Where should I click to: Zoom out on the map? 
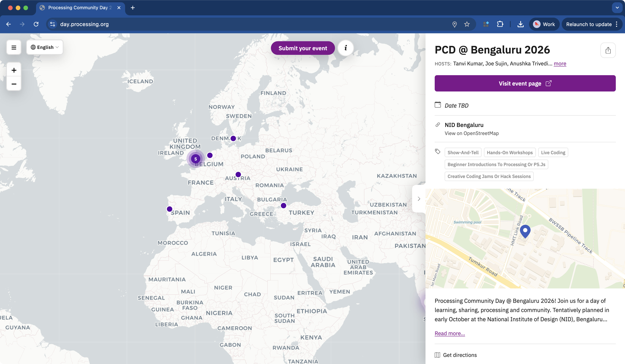pyautogui.click(x=14, y=84)
